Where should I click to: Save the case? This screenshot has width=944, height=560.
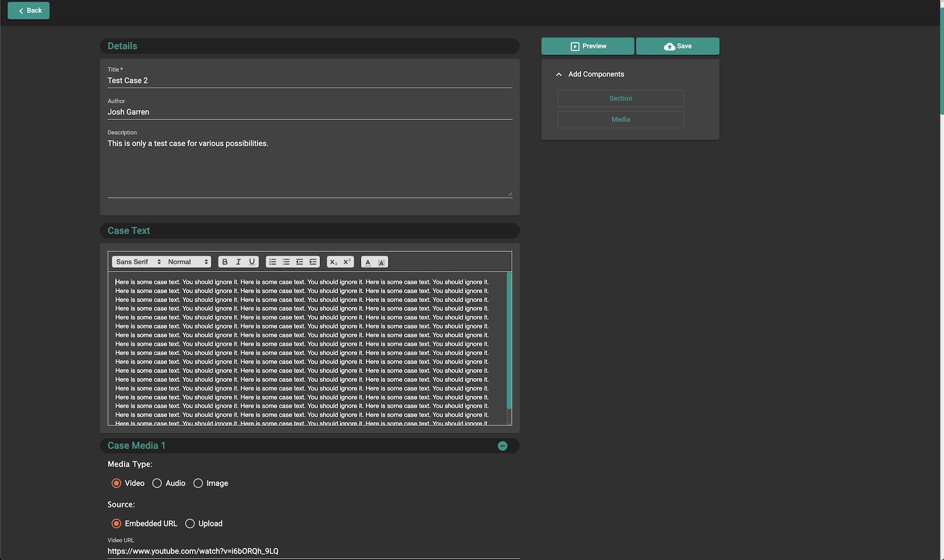(678, 46)
